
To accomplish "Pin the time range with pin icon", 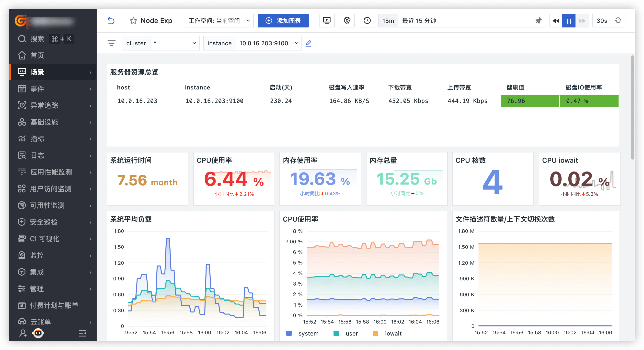I will (538, 21).
